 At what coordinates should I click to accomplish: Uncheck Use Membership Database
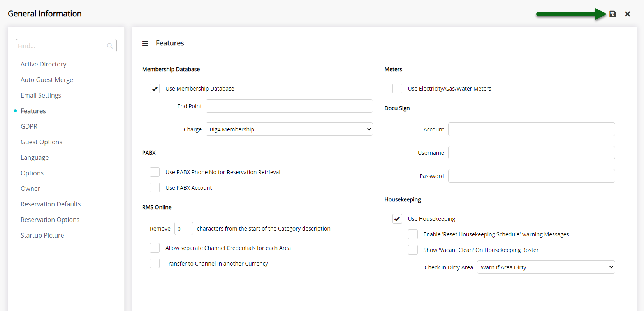click(x=155, y=89)
